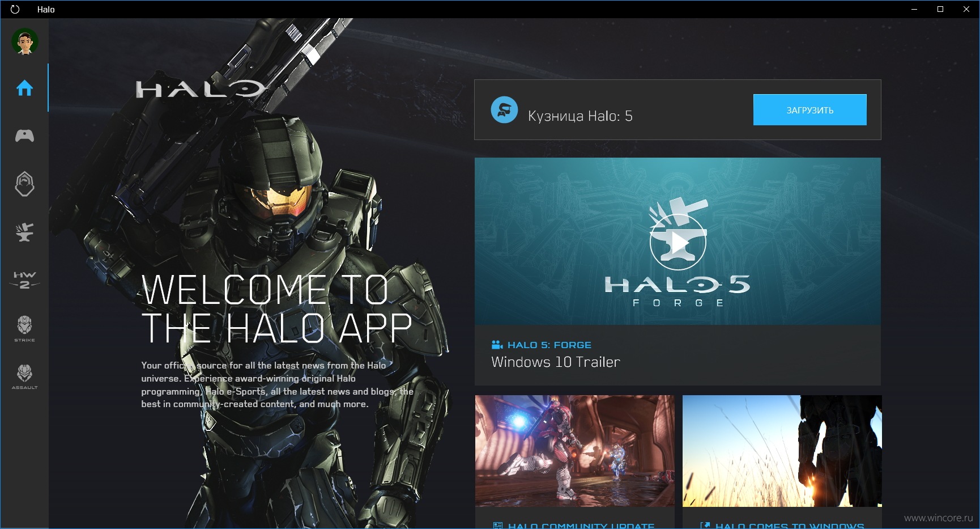The image size is (980, 529).
Task: Play the Halo 5 Forge trailer video
Action: [x=678, y=242]
